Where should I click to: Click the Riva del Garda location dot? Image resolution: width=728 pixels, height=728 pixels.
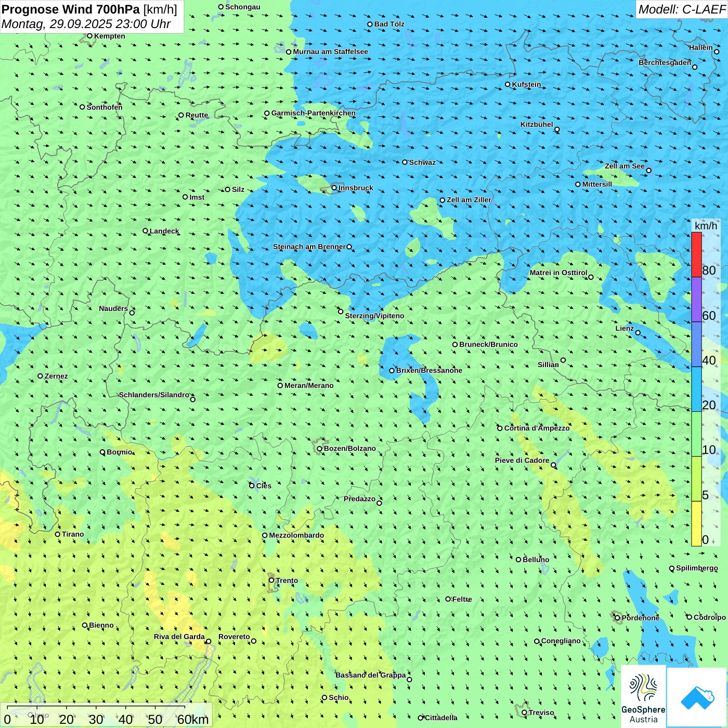coord(209,641)
